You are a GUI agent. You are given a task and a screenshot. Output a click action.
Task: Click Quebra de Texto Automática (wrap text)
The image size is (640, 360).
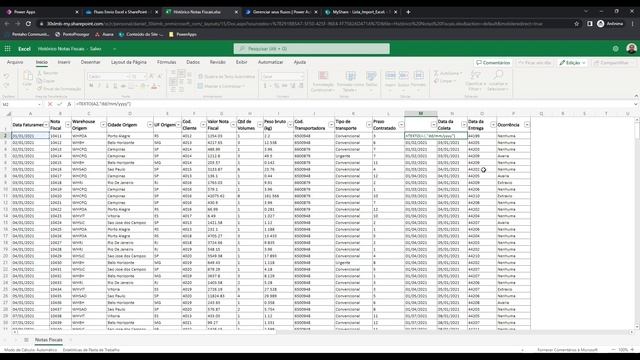click(226, 76)
